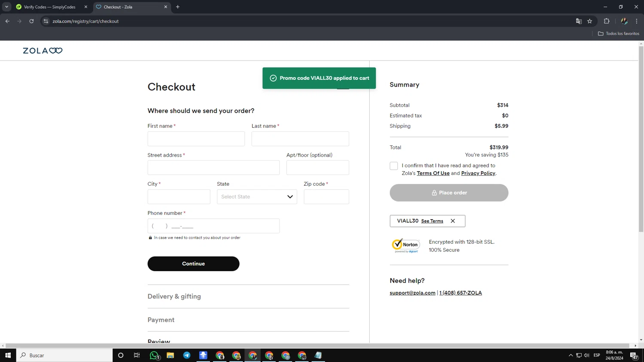Screen dimensions: 644x362
Task: Focus the First name field
Action: click(x=196, y=139)
